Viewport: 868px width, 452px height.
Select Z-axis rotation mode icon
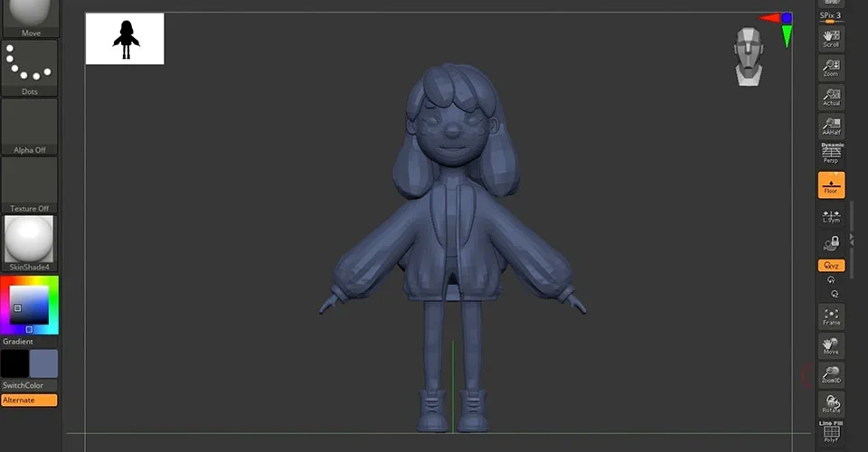point(835,294)
